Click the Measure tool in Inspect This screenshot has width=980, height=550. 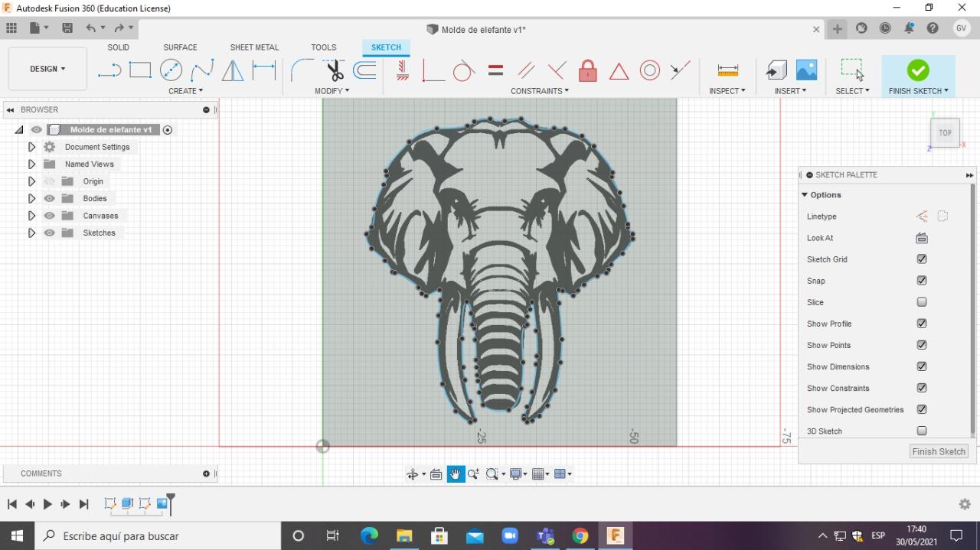click(x=727, y=70)
